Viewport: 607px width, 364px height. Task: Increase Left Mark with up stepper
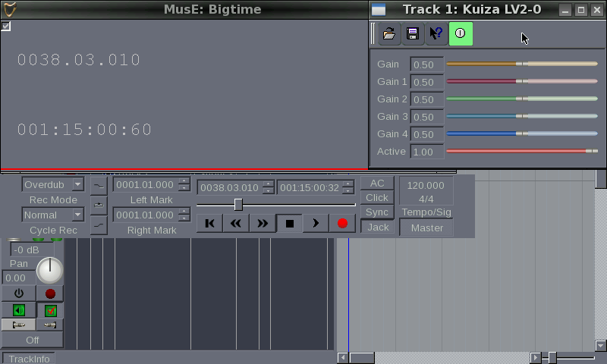(x=184, y=181)
